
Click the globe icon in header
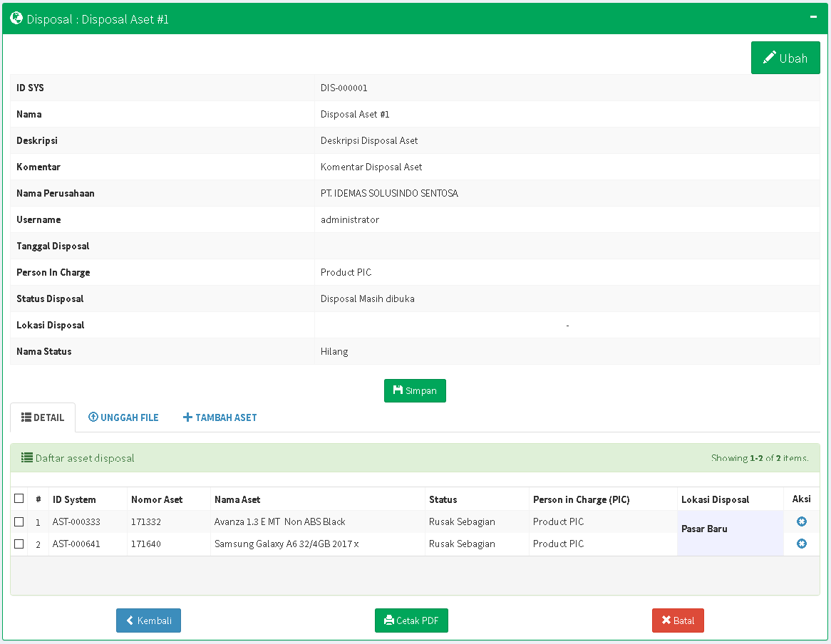point(16,19)
